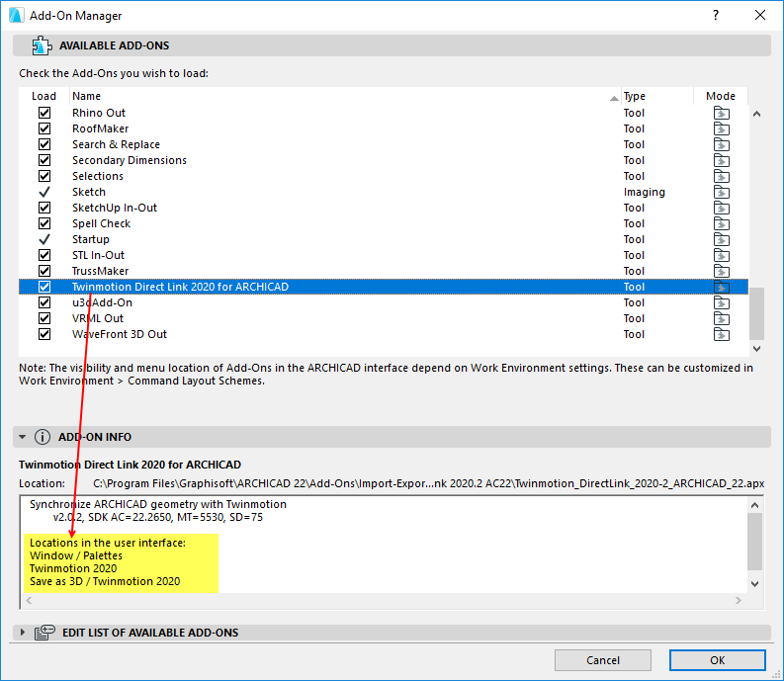The image size is (784, 681).
Task: Disable the Selections add-on checkbox
Action: click(x=44, y=176)
